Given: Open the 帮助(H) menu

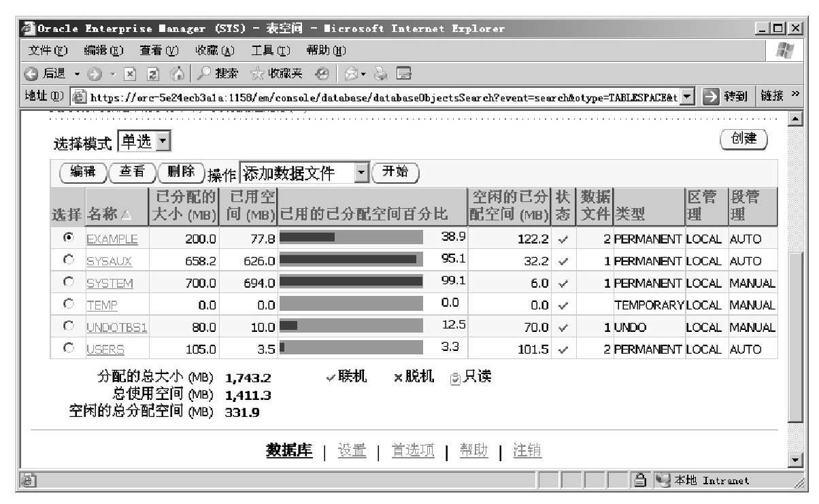Looking at the screenshot, I should (x=327, y=50).
